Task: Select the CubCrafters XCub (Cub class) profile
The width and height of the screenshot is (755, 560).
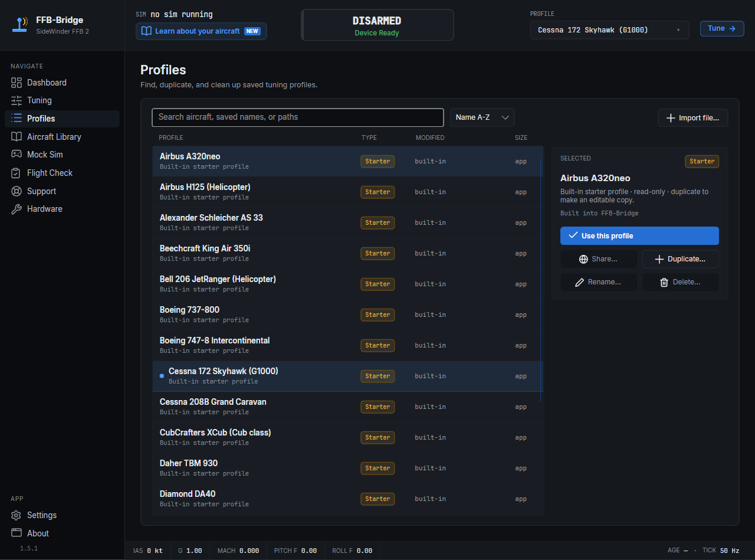Action: (347, 437)
